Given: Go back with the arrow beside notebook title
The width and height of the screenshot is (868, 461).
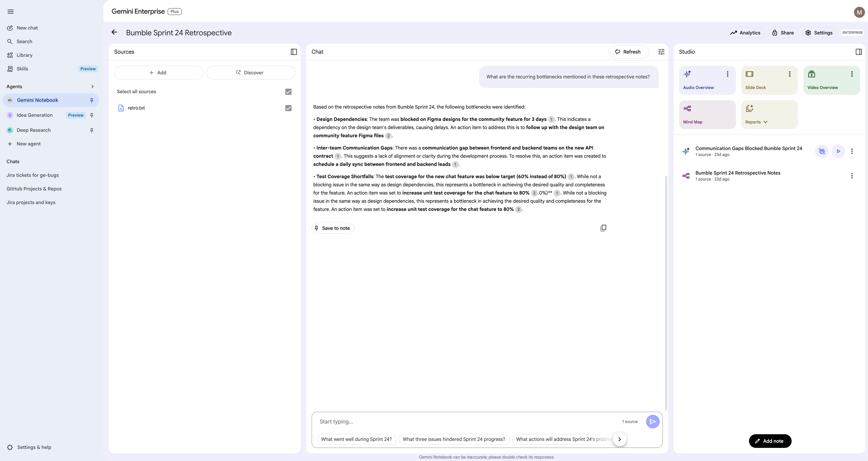Looking at the screenshot, I should tap(114, 32).
